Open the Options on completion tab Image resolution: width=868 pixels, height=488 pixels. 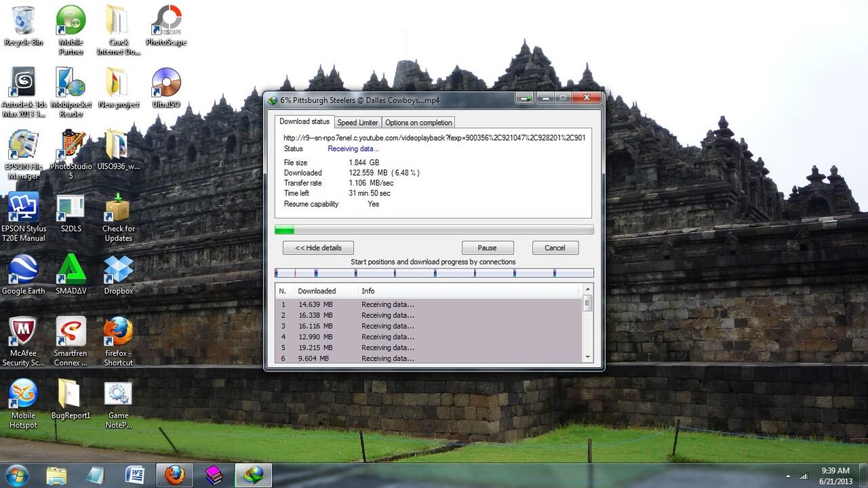(418, 123)
